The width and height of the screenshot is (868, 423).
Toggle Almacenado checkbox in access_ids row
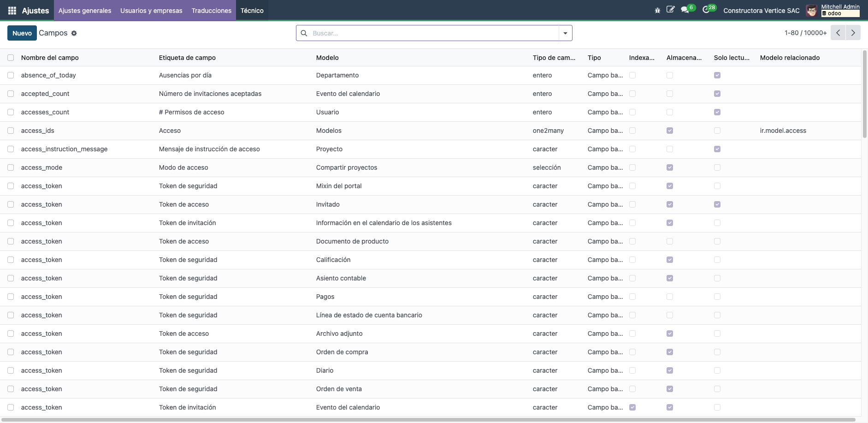pyautogui.click(x=670, y=131)
